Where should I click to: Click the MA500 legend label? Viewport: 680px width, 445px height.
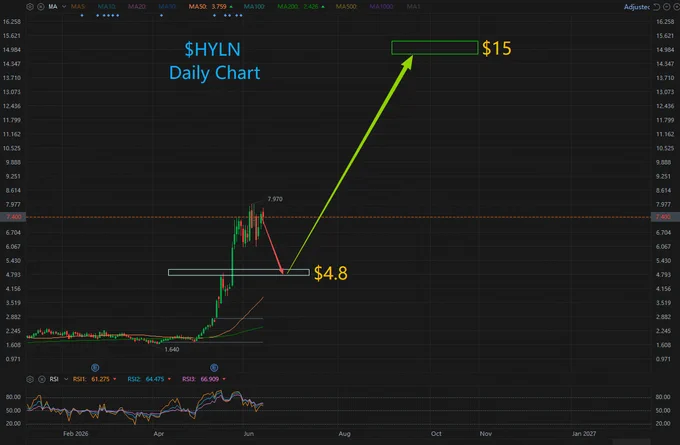coord(346,7)
